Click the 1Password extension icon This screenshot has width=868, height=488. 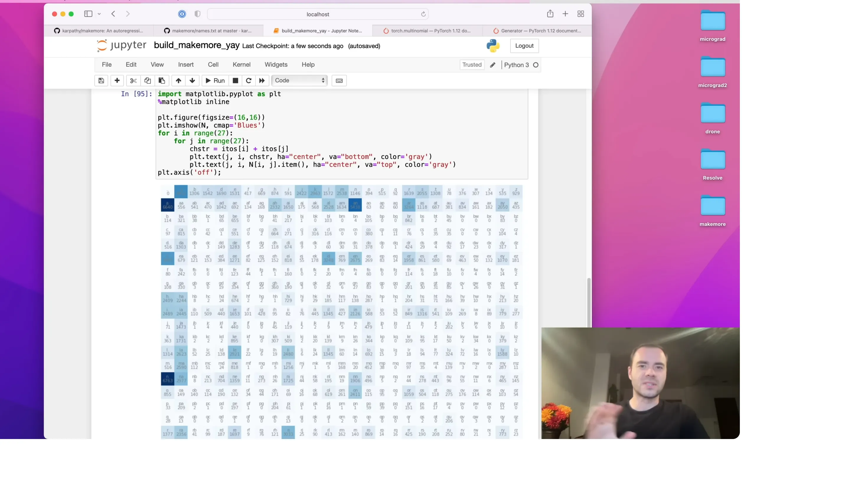point(182,14)
